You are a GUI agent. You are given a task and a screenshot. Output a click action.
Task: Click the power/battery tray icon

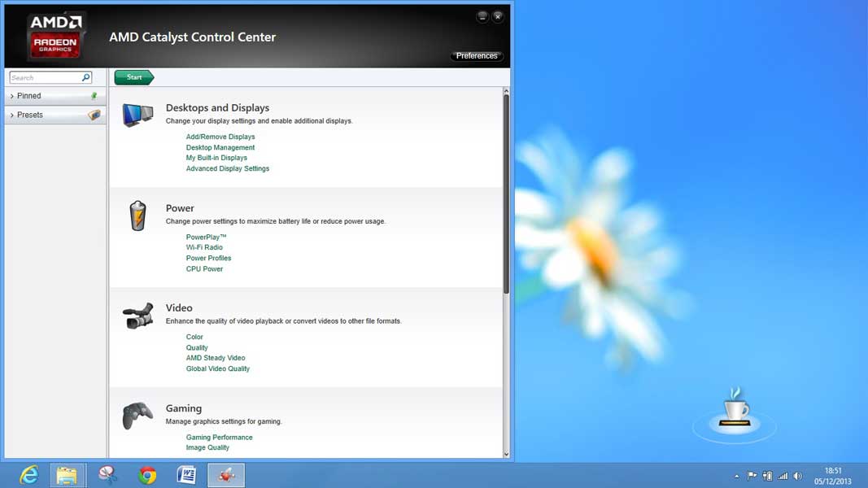767,476
